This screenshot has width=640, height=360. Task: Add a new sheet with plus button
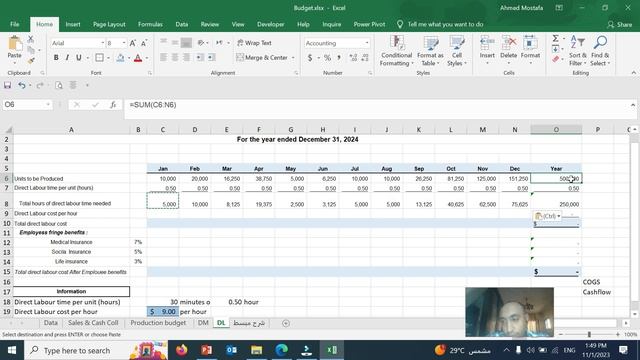[x=286, y=323]
